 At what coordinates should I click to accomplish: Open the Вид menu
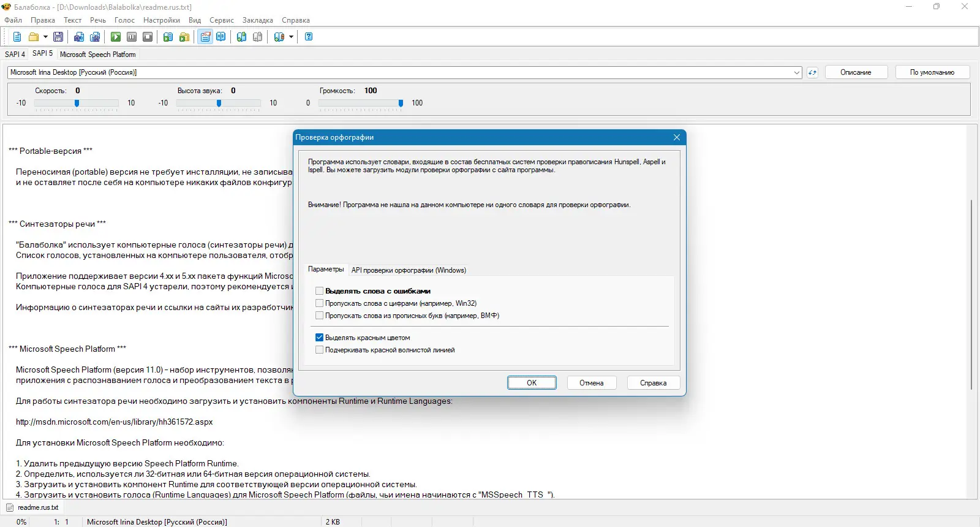(x=195, y=20)
